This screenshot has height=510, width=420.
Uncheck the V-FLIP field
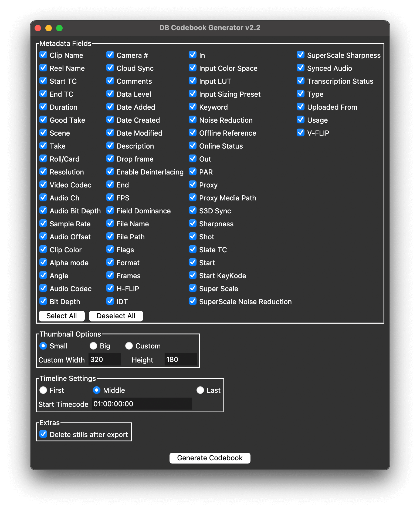[301, 133]
